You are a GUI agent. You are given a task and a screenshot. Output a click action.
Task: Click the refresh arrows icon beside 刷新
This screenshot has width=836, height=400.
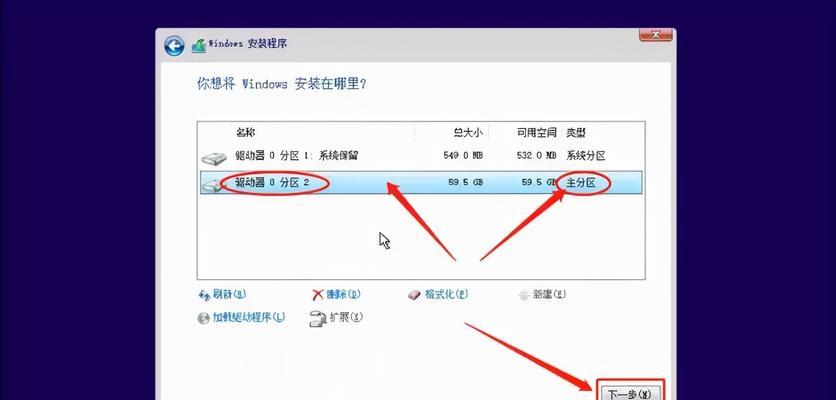pos(204,295)
